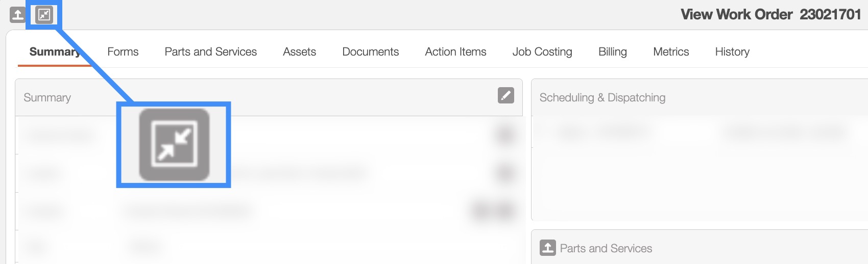Click the View Work Order title text
868x264 pixels.
point(736,14)
